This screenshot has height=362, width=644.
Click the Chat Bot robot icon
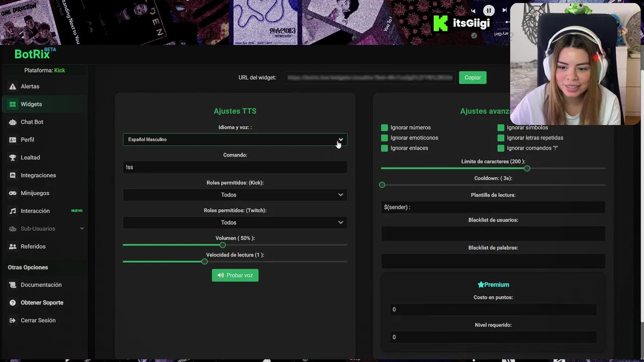point(13,122)
